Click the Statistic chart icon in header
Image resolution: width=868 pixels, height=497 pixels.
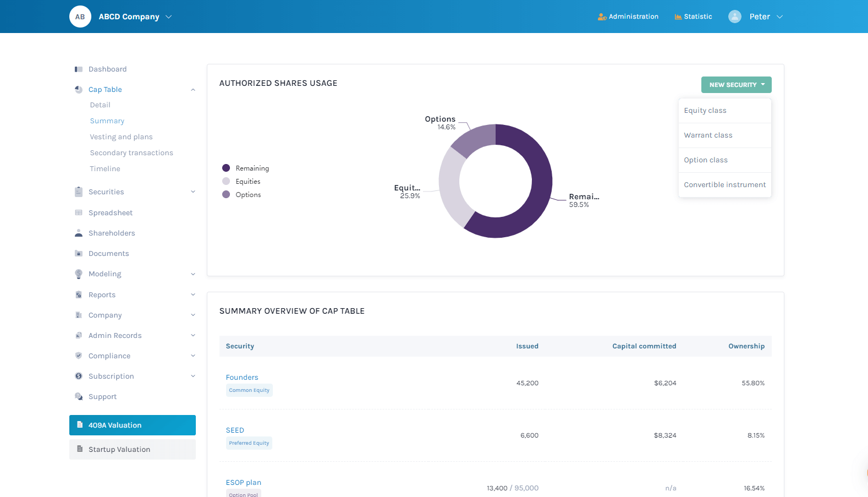[x=678, y=17]
